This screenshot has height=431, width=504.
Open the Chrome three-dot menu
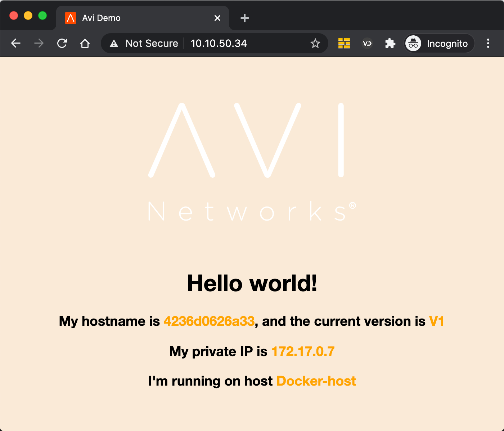tap(488, 44)
